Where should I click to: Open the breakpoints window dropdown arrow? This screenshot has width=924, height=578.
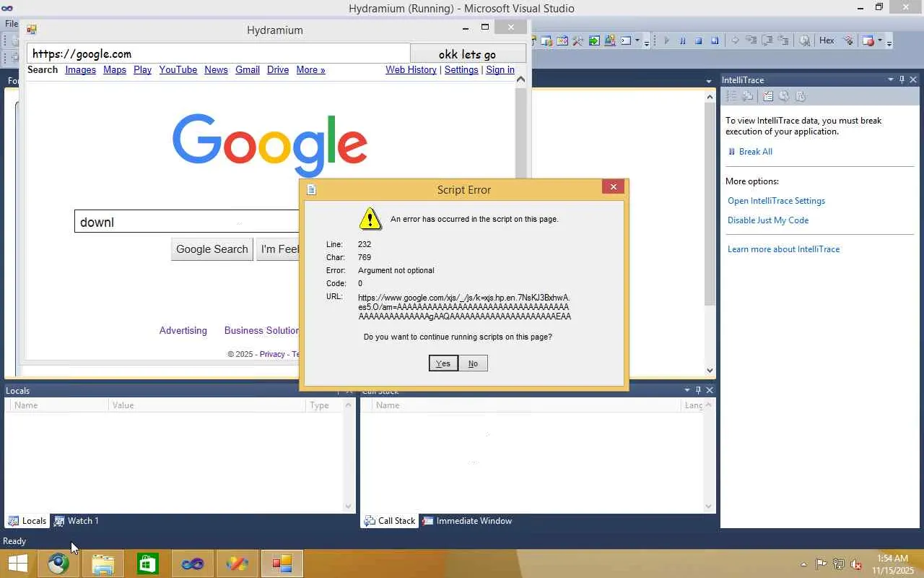click(x=879, y=41)
